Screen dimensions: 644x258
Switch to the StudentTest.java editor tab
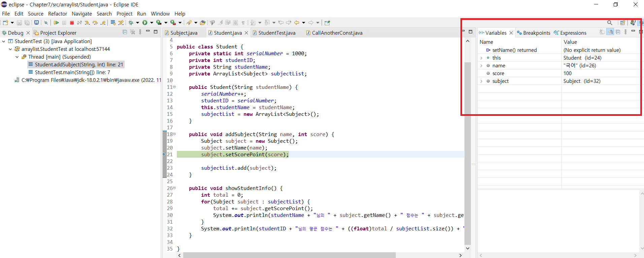point(277,33)
